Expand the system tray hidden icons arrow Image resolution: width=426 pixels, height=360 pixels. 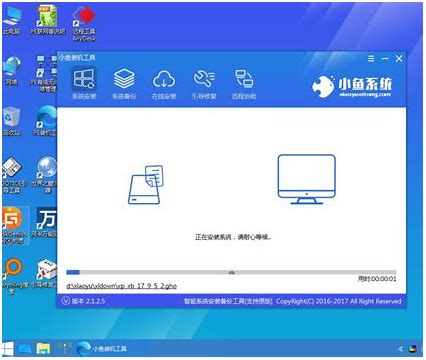(400, 349)
